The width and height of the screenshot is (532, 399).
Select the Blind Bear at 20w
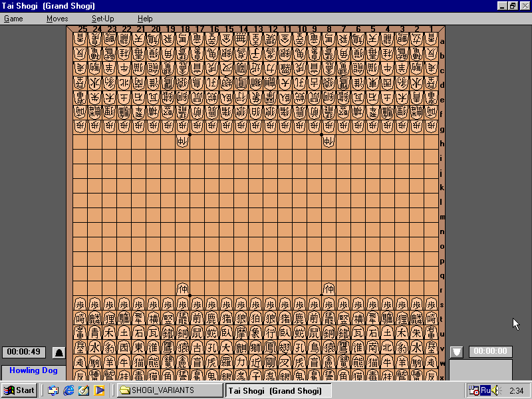(x=154, y=362)
